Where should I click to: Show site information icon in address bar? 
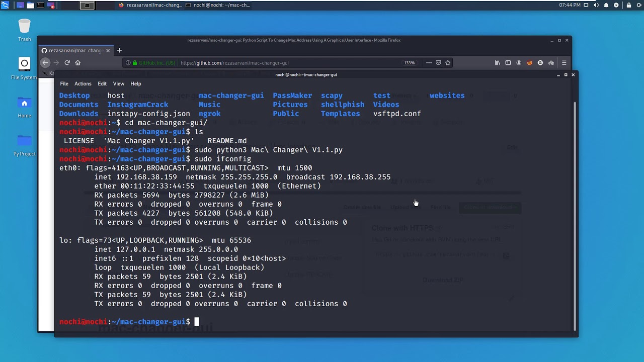(x=128, y=63)
